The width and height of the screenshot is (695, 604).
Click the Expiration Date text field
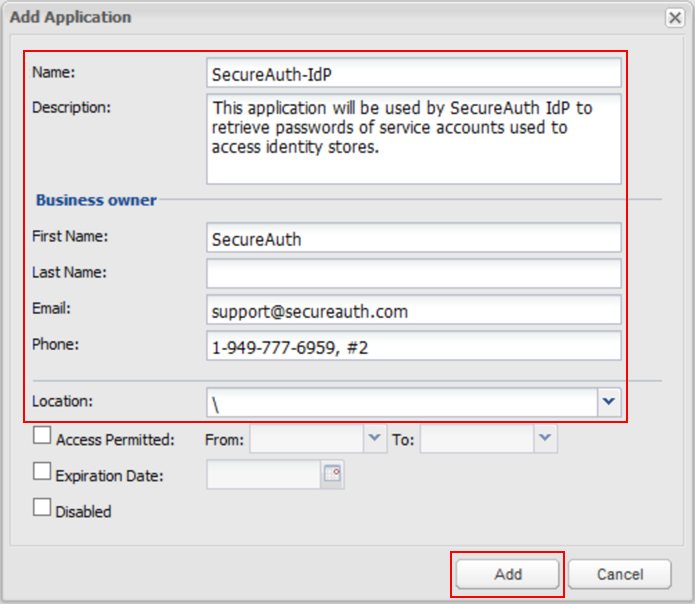(263, 475)
